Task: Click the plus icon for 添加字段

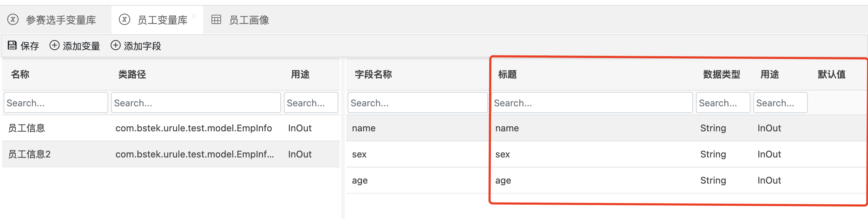Action: [x=115, y=45]
